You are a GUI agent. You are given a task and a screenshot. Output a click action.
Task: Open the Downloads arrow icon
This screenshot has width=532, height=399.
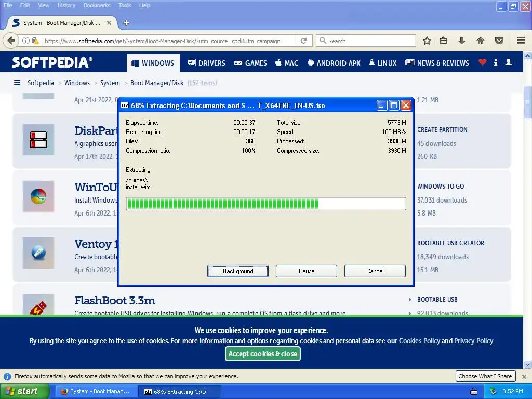point(461,41)
